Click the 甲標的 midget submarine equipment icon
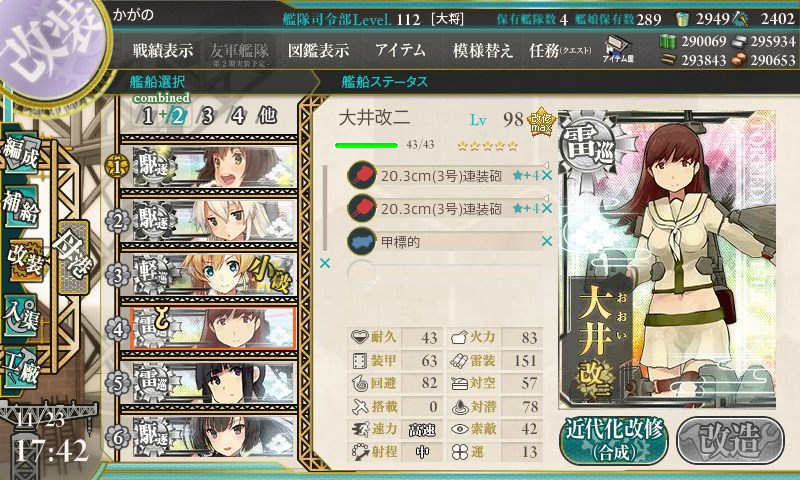The width and height of the screenshot is (800, 480). [362, 242]
